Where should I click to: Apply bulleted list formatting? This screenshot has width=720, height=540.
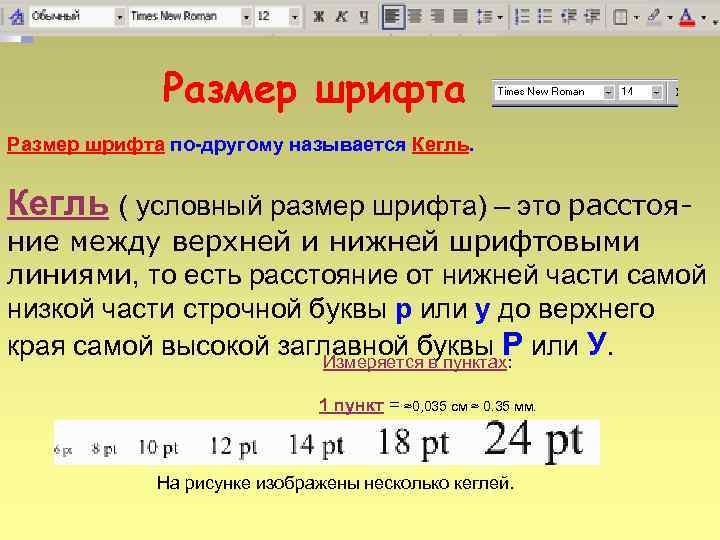pos(545,17)
